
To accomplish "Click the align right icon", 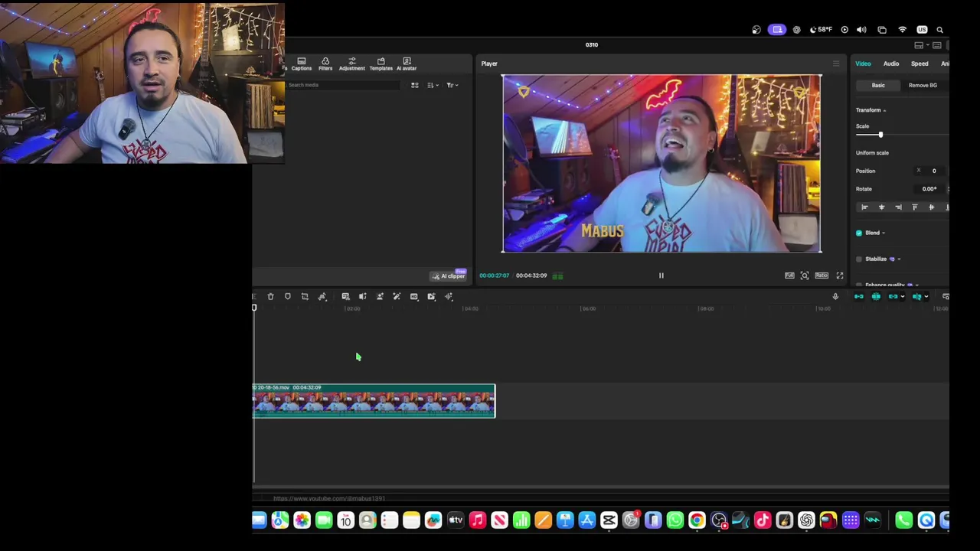I will [898, 207].
